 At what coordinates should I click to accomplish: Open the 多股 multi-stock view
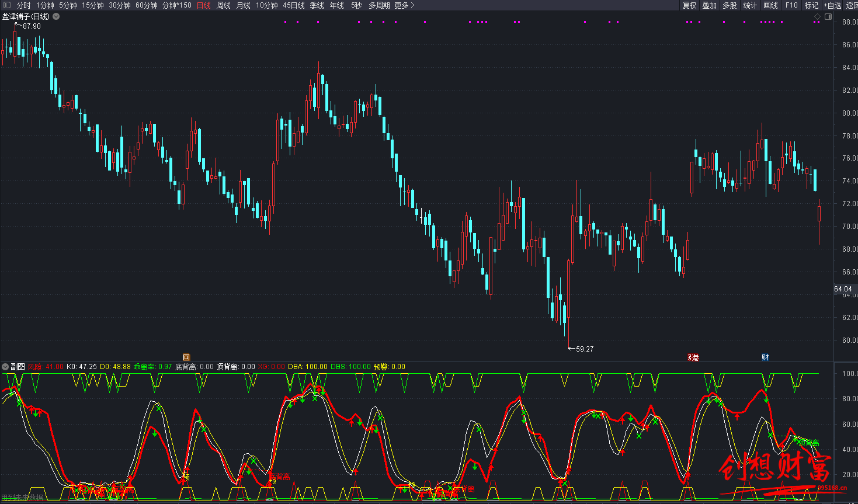(x=730, y=5)
